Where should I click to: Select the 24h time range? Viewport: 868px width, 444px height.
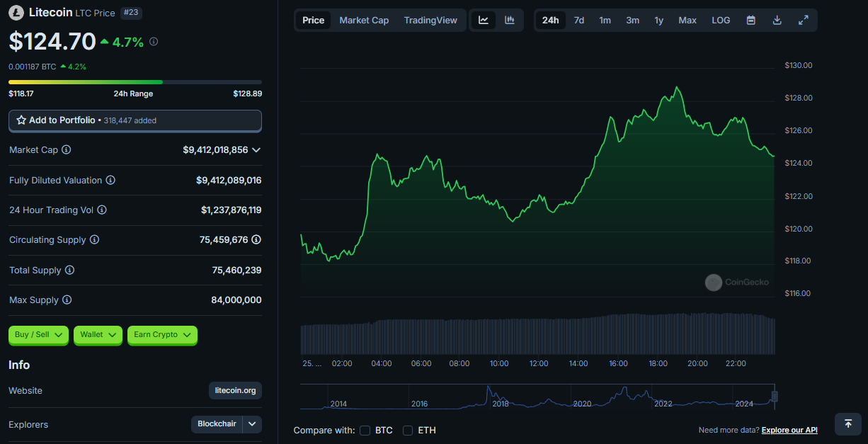(550, 20)
